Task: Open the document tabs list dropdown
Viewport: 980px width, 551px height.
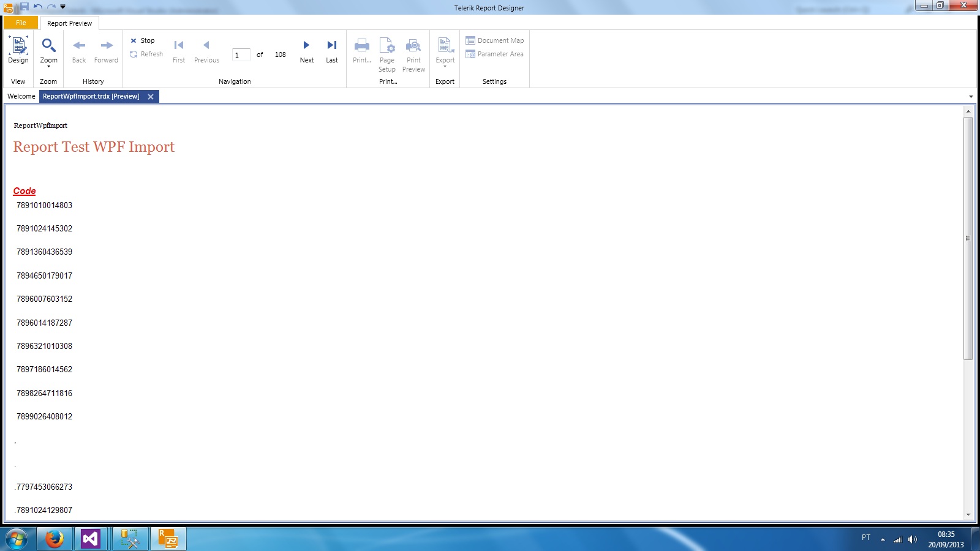Action: click(971, 97)
